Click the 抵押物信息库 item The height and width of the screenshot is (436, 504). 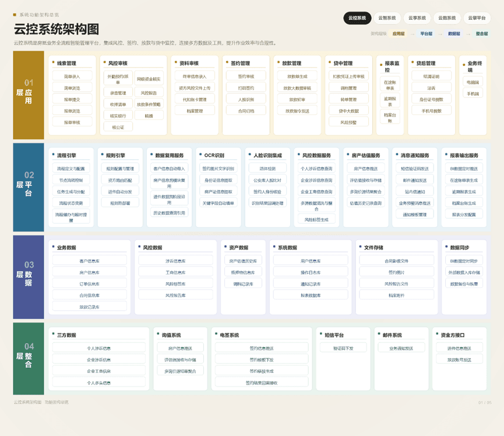(243, 272)
